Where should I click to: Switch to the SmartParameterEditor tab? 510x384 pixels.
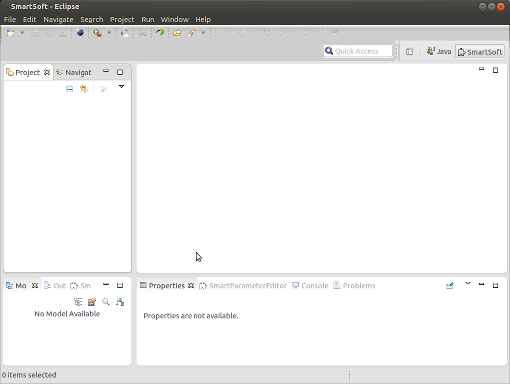point(243,286)
